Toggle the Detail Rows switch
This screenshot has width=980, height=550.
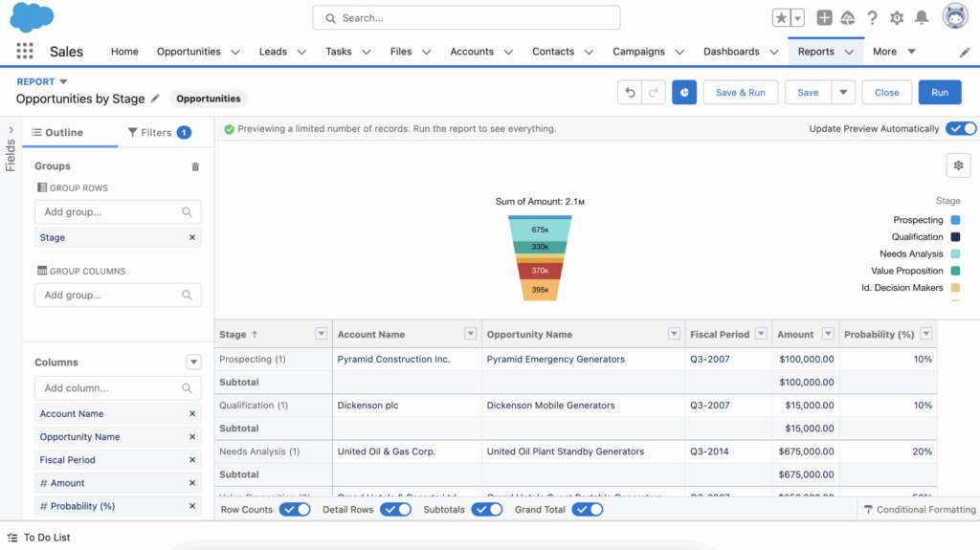coord(395,510)
